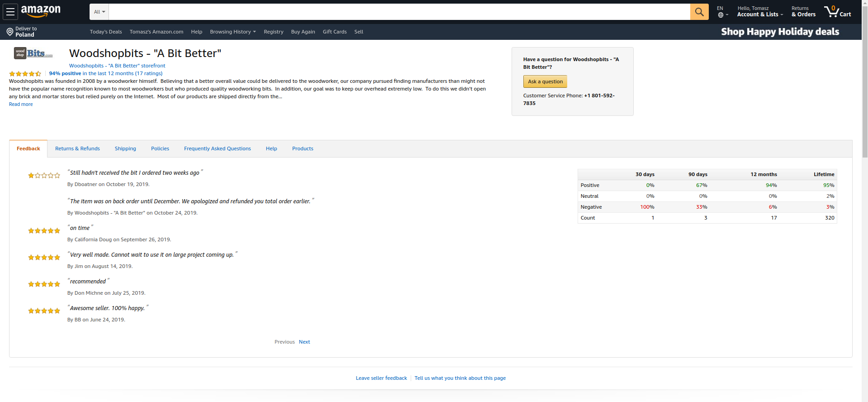This screenshot has height=402, width=868.
Task: Click Help in the top navigation
Action: tap(197, 32)
